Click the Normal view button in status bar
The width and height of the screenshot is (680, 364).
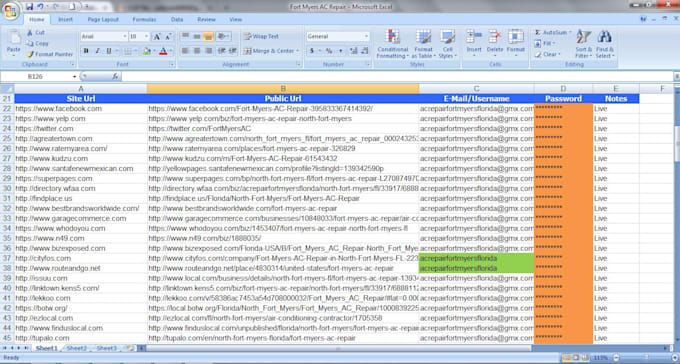(x=567, y=357)
